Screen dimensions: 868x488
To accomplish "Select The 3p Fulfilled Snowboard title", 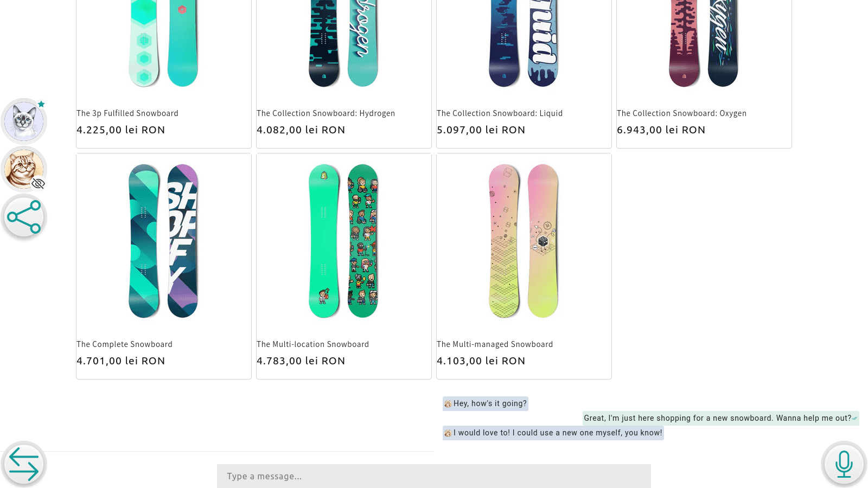I will pyautogui.click(x=127, y=113).
